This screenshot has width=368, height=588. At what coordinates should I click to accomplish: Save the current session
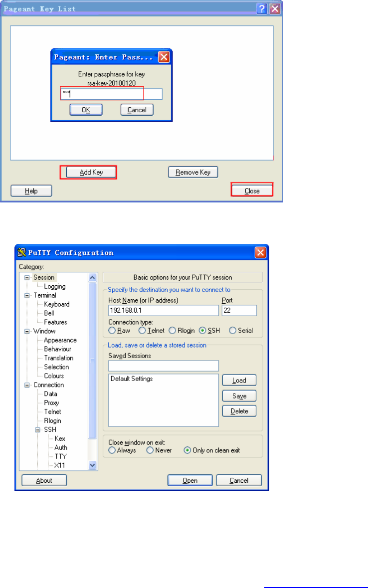tap(239, 396)
